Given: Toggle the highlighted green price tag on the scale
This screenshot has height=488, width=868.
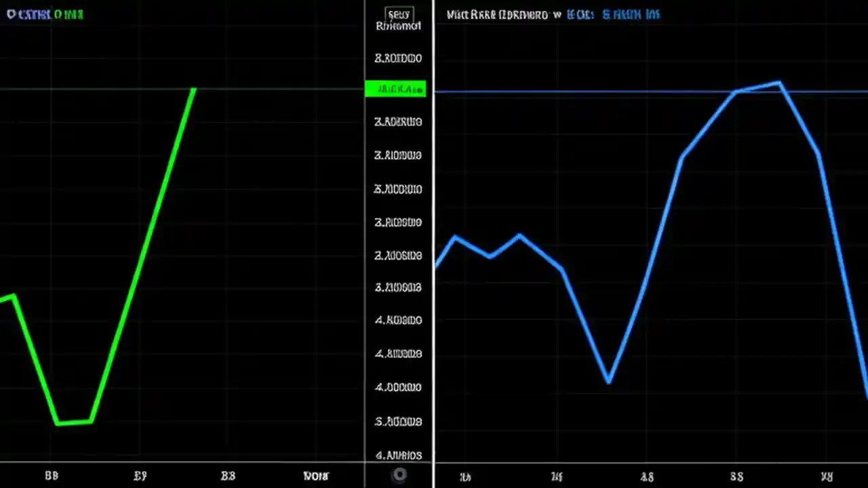Looking at the screenshot, I should 396,89.
